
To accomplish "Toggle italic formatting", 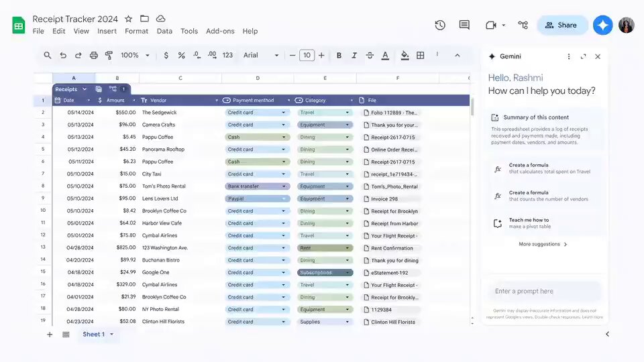I will point(354,56).
